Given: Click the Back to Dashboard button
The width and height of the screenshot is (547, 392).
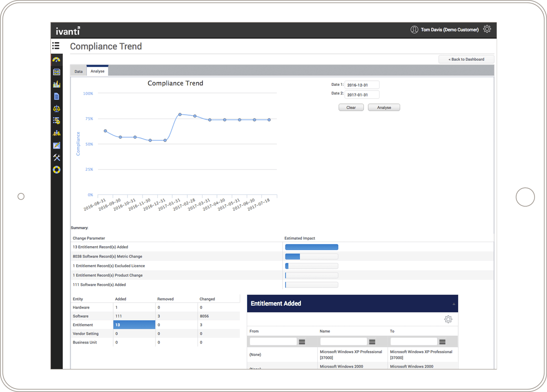Looking at the screenshot, I should pos(466,59).
